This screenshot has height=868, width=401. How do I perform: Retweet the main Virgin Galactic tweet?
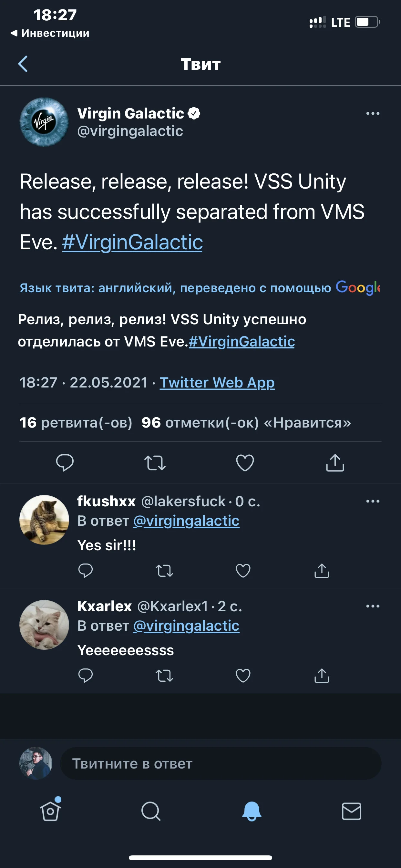[x=155, y=463]
